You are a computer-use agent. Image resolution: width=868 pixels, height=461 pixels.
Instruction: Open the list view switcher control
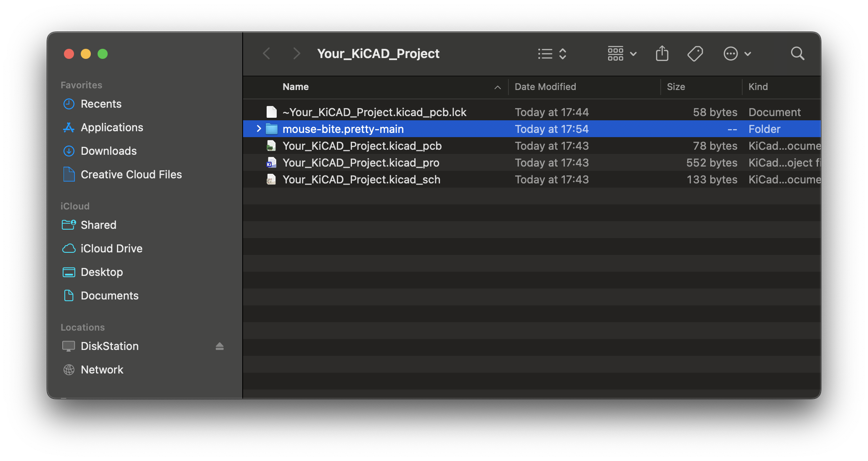click(x=552, y=54)
